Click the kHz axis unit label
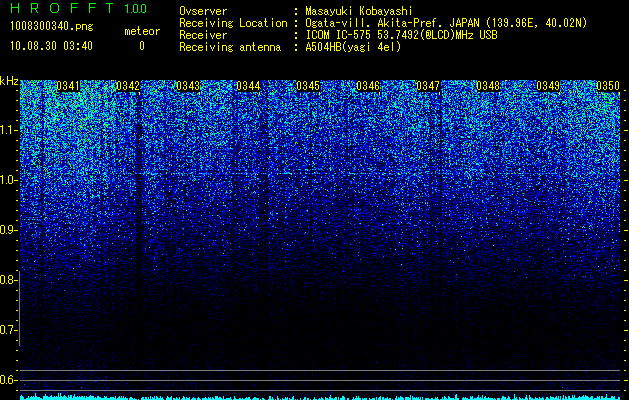Screen dimensions: 629x400 click(x=9, y=81)
